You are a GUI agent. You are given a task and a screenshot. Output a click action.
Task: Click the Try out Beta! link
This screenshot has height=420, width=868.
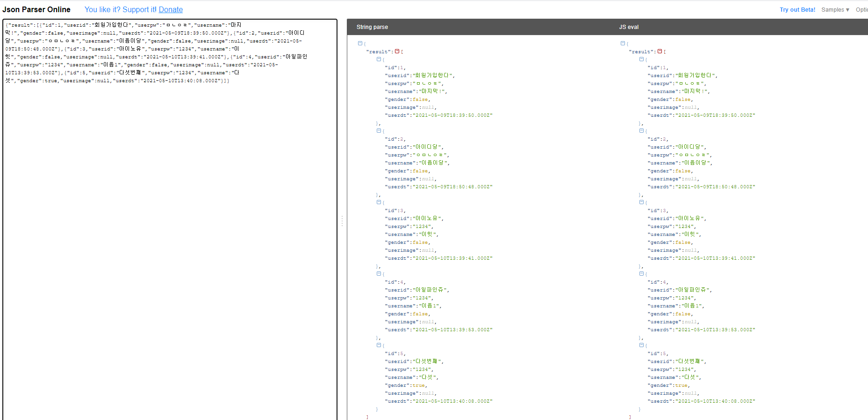click(x=797, y=10)
